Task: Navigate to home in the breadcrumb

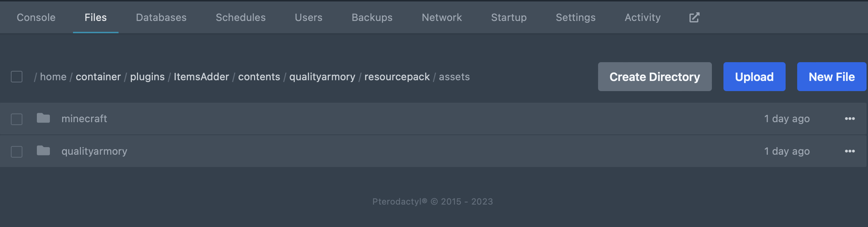Action: point(53,77)
